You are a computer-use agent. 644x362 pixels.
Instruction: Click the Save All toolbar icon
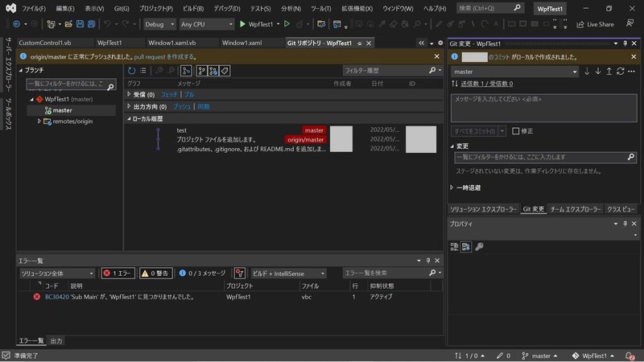[x=91, y=24]
